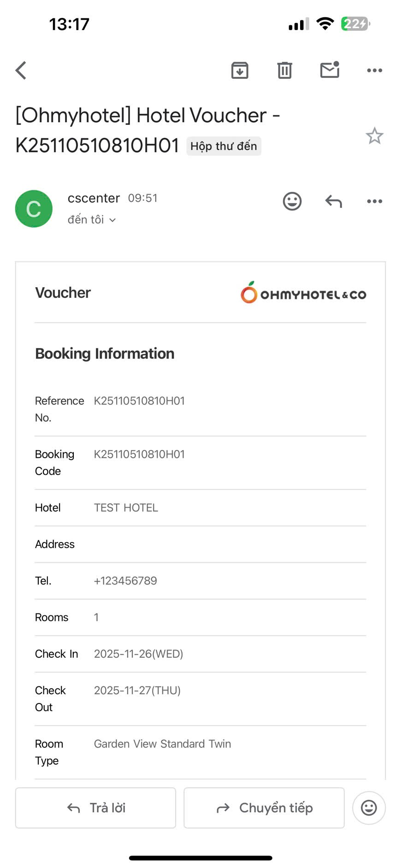
Task: Tap the "Hộp thư đến" label chip
Action: (224, 146)
